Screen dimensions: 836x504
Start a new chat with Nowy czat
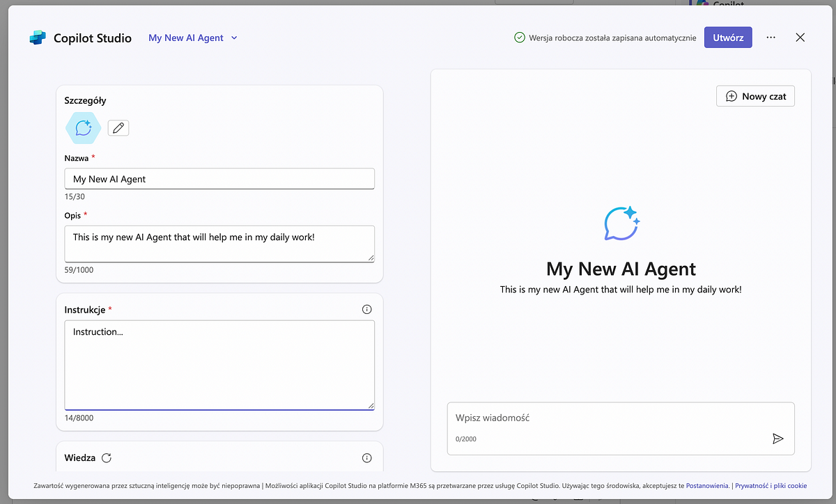755,96
